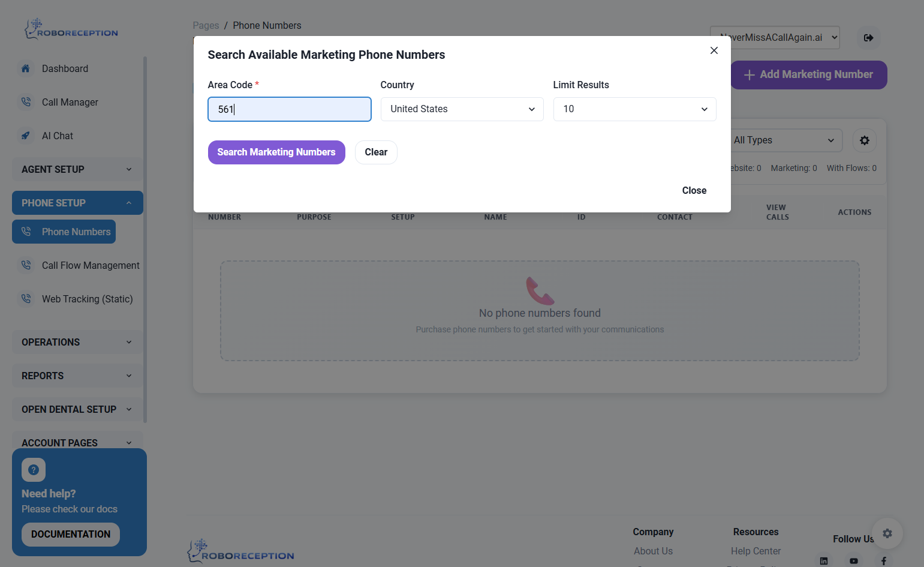
Task: Open the account selector dropdown
Action: [x=775, y=38]
